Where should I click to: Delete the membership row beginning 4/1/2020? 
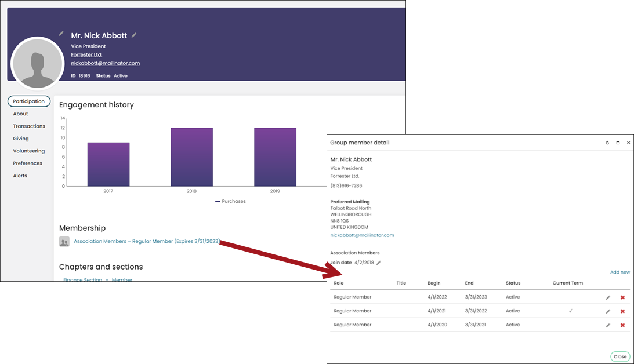(x=622, y=325)
